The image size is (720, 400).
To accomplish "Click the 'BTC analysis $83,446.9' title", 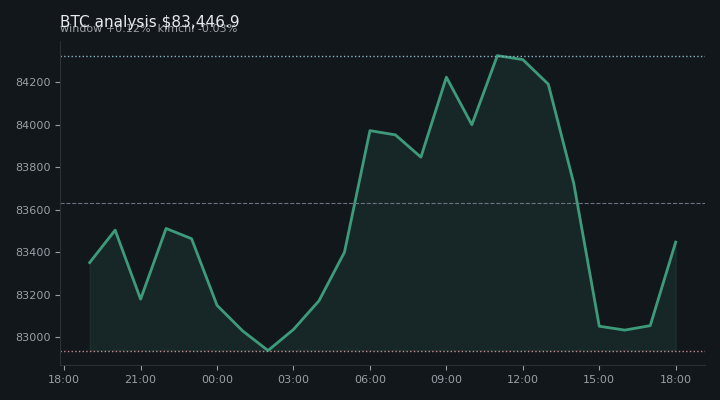I will point(150,21).
